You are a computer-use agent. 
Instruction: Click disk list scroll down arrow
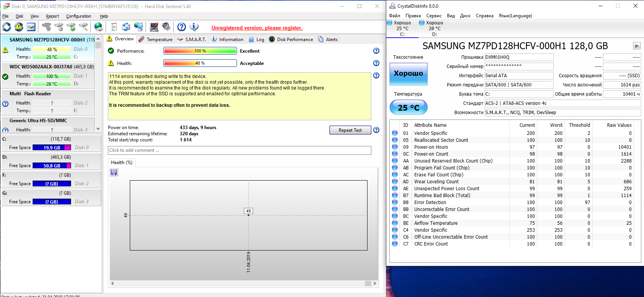[98, 129]
